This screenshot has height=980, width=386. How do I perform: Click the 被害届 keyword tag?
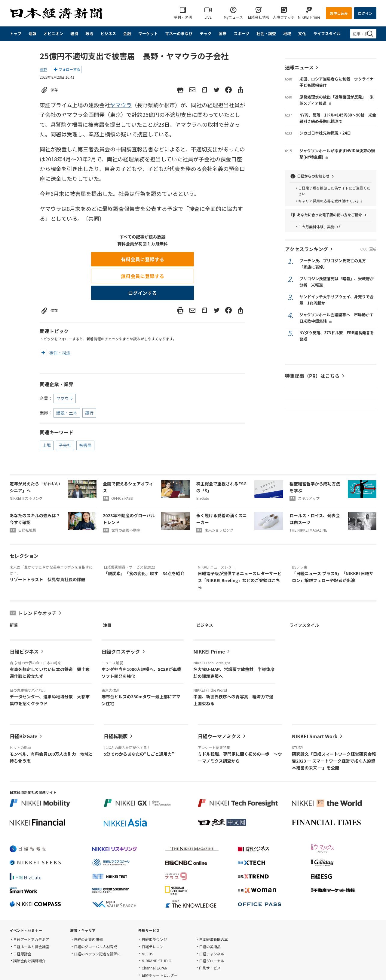click(85, 445)
